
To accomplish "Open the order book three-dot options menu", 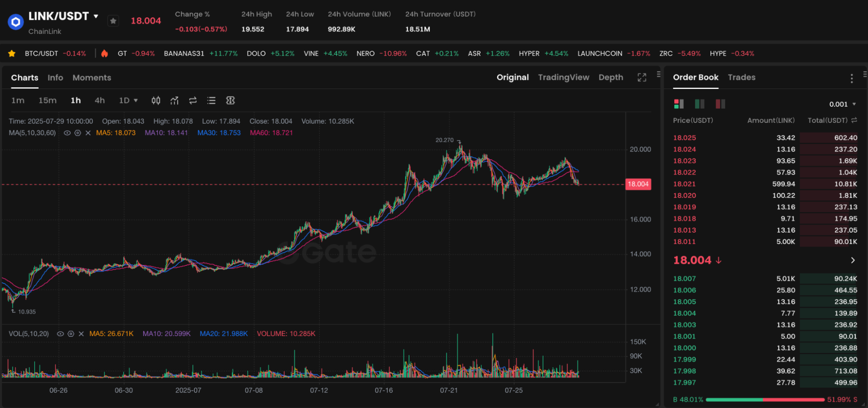I will pos(851,78).
